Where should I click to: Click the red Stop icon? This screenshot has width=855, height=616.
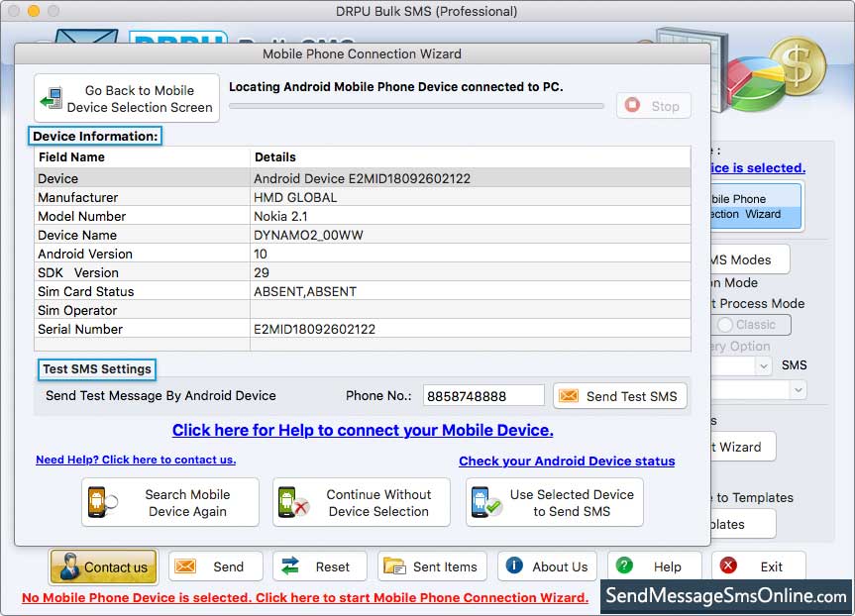[632, 105]
